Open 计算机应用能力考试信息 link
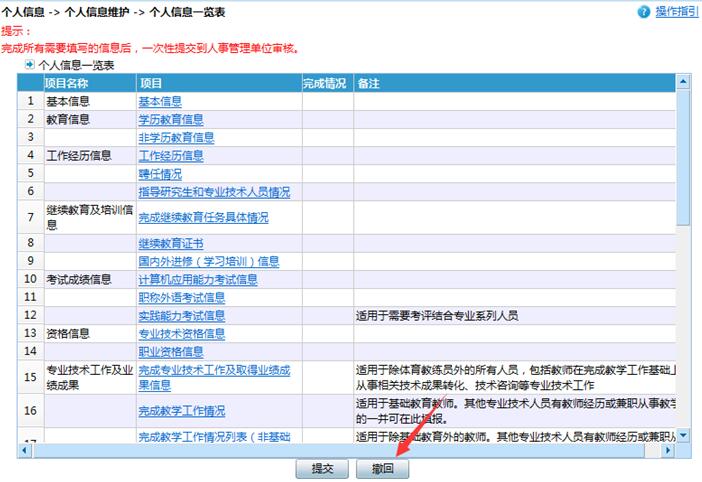Image resolution: width=702 pixels, height=482 pixels. (197, 279)
